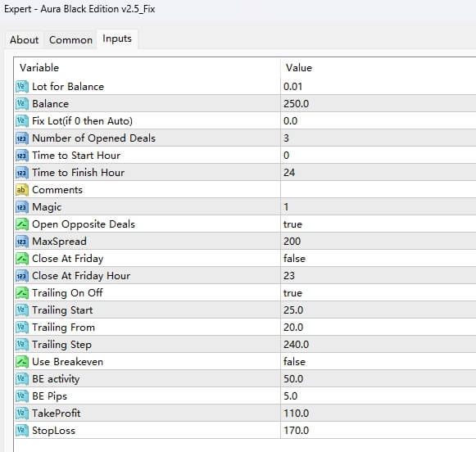Image resolution: width=476 pixels, height=452 pixels.
Task: Select the icon next to Trailing Step
Action: (22, 345)
